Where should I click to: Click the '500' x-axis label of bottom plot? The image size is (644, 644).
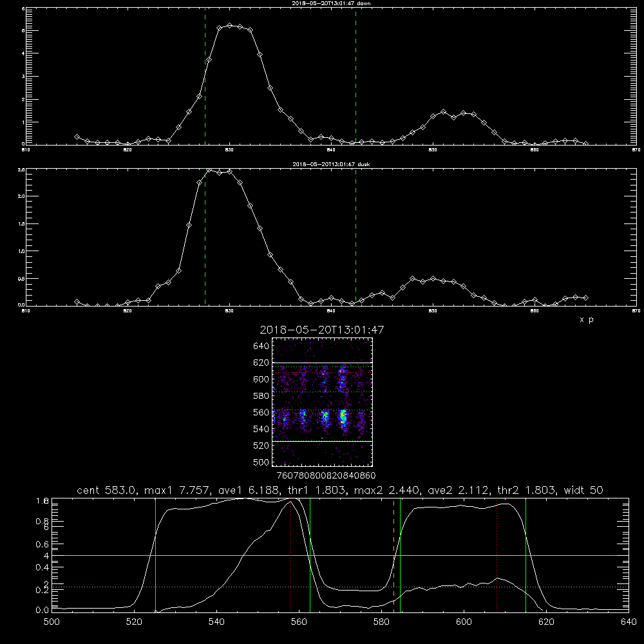(x=52, y=622)
